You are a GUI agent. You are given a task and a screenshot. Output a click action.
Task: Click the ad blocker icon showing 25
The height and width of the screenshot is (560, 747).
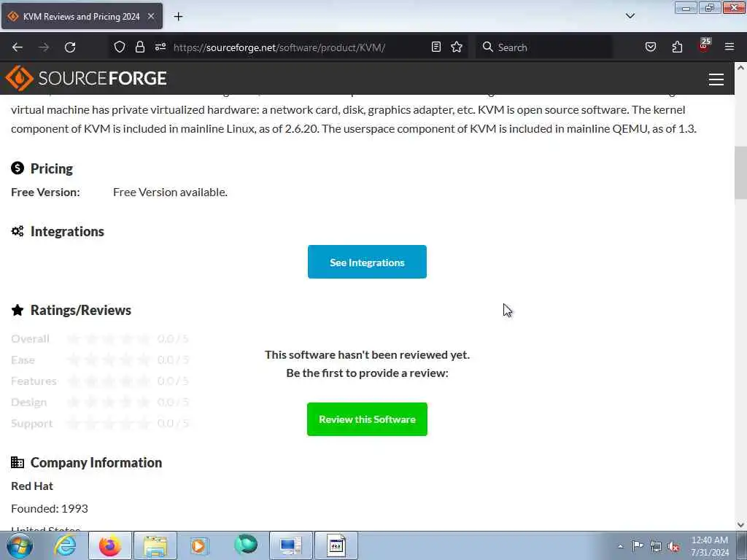click(704, 45)
